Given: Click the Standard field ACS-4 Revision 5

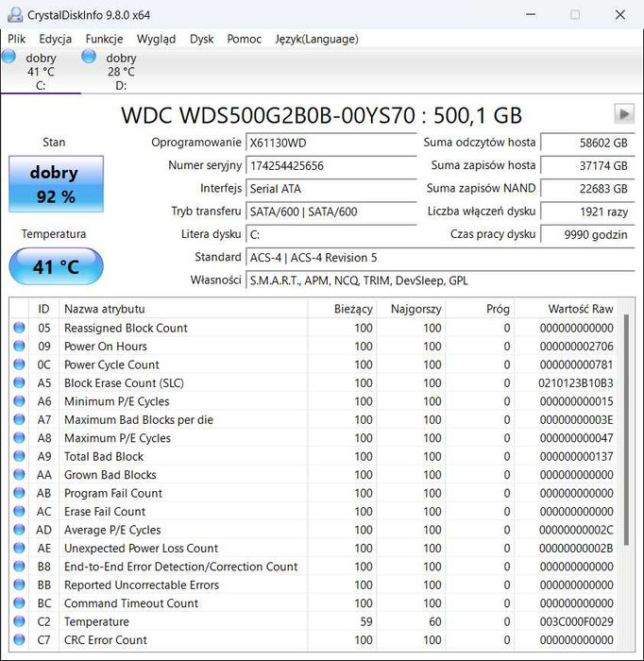Looking at the screenshot, I should [x=440, y=258].
